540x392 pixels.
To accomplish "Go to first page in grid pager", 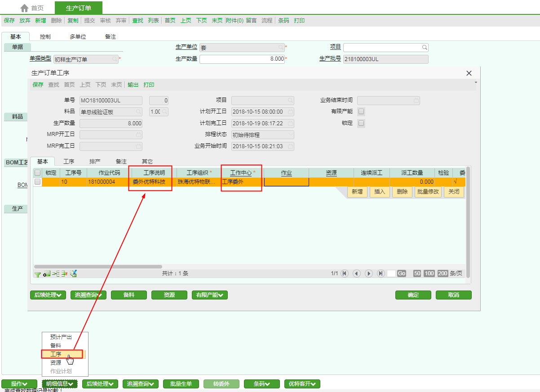I will (x=345, y=273).
